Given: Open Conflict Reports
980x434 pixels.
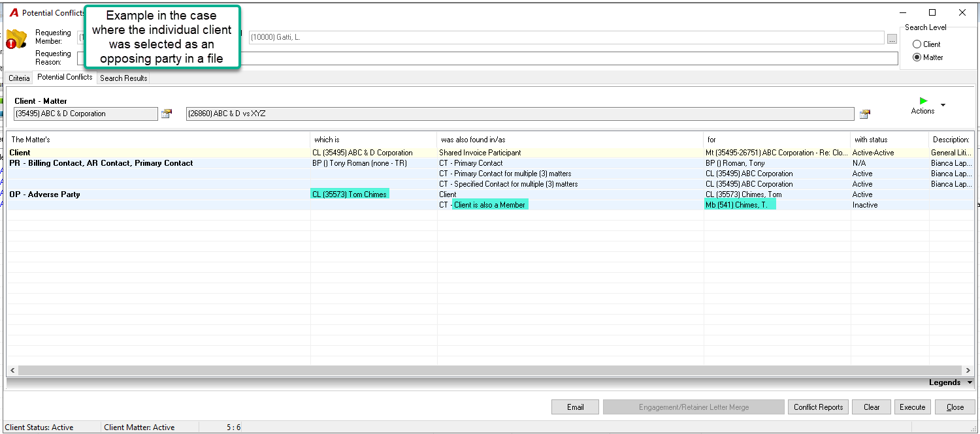Looking at the screenshot, I should pyautogui.click(x=818, y=407).
